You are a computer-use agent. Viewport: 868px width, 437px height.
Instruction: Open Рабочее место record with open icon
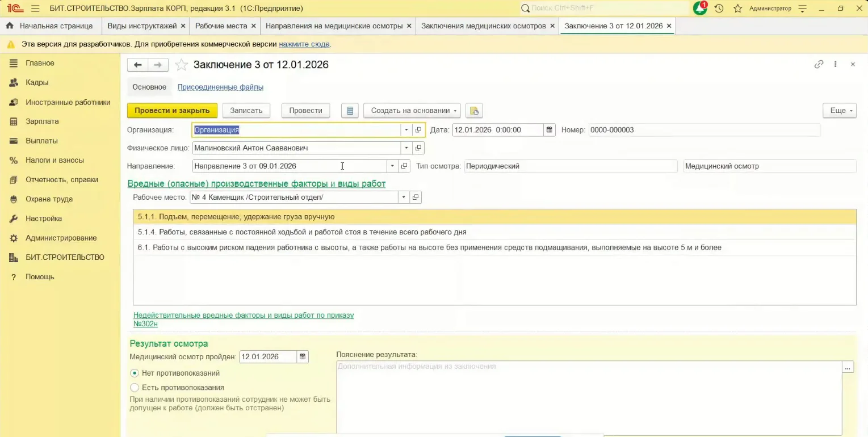pos(416,198)
